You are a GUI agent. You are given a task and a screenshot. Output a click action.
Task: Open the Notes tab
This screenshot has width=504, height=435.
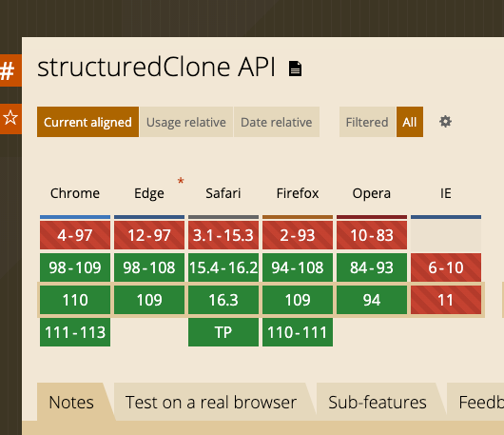click(x=71, y=403)
